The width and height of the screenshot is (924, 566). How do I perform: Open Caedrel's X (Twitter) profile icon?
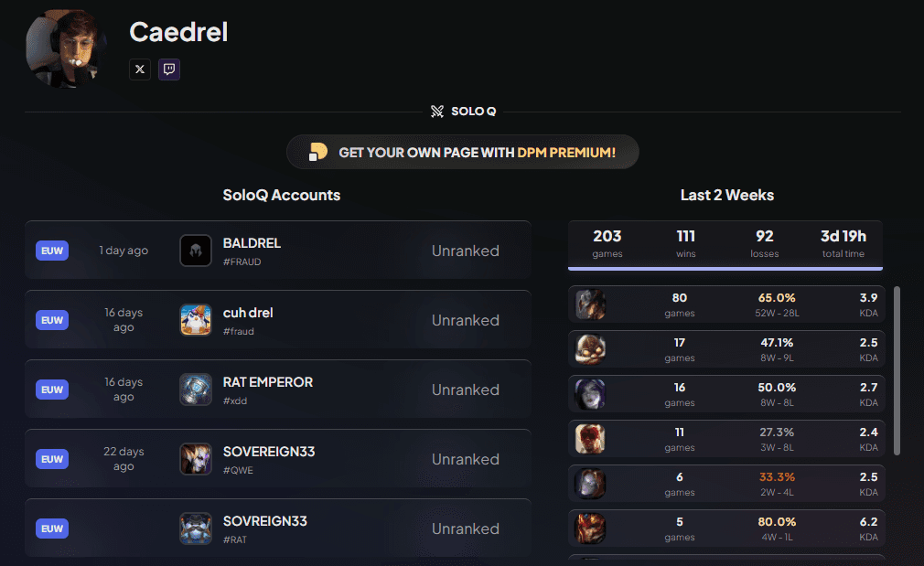139,69
